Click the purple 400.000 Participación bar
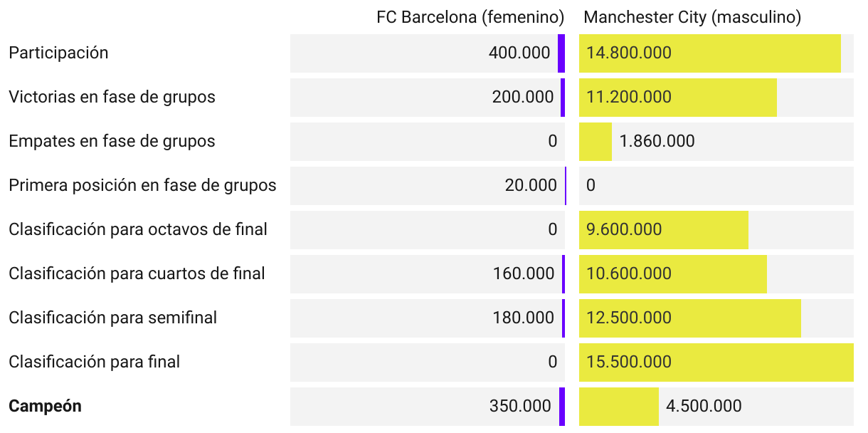 click(x=561, y=53)
